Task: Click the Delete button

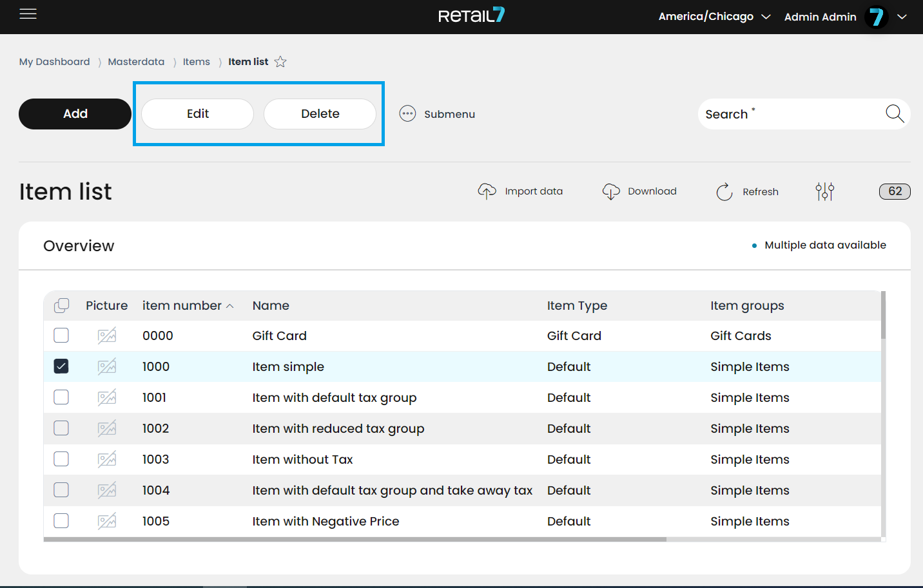Action: point(320,114)
